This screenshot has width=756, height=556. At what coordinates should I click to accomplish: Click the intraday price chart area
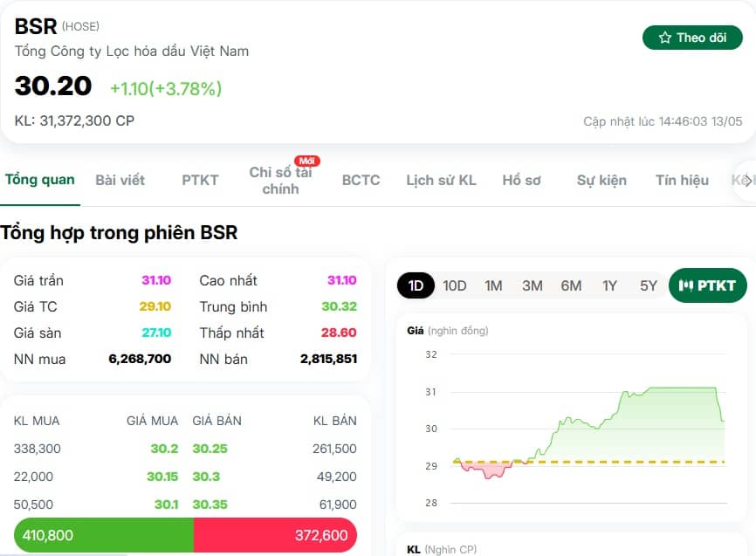(x=588, y=429)
